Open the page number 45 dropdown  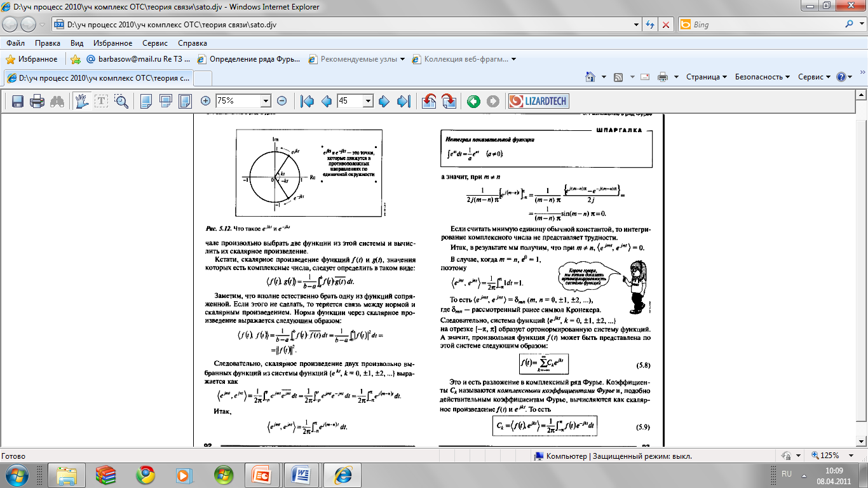[368, 101]
